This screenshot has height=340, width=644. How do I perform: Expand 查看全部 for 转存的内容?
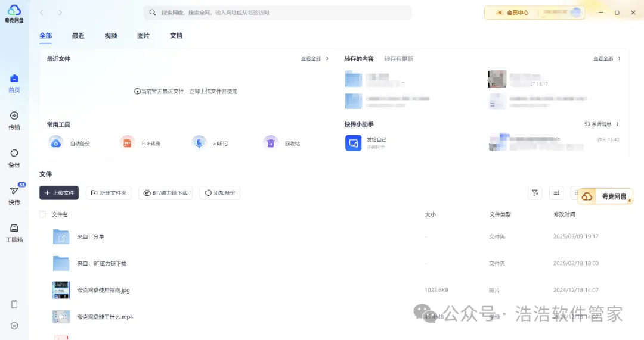click(x=607, y=58)
